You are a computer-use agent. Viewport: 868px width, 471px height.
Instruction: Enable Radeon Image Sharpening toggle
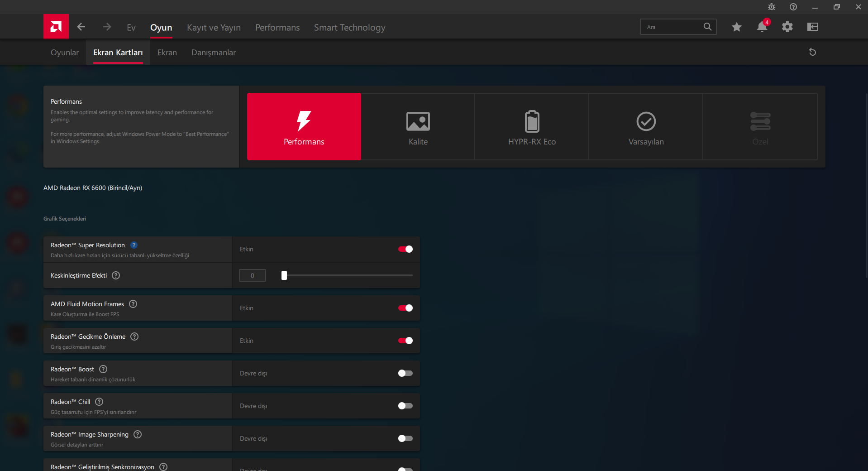click(x=405, y=438)
